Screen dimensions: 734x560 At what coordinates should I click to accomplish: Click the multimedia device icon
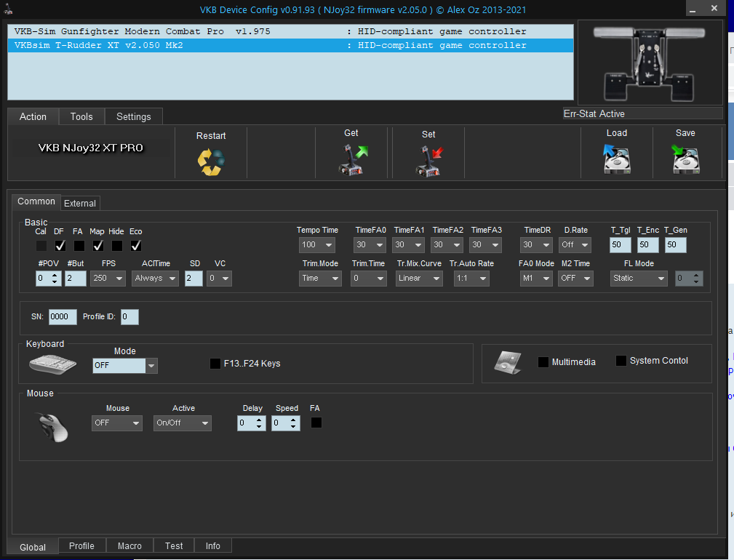click(x=508, y=362)
